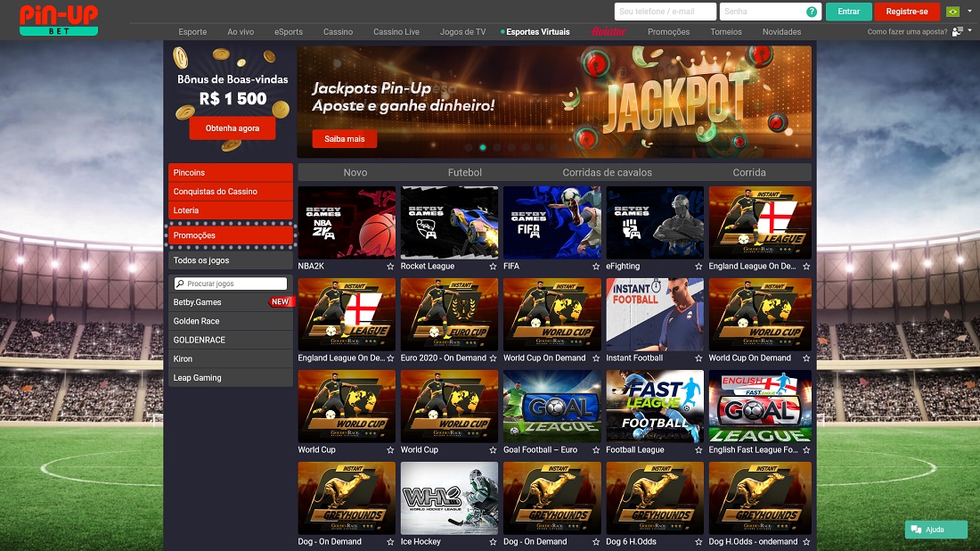Click the how-to-bet tutorial person icon
This screenshot has height=551, width=980.
pyautogui.click(x=957, y=32)
